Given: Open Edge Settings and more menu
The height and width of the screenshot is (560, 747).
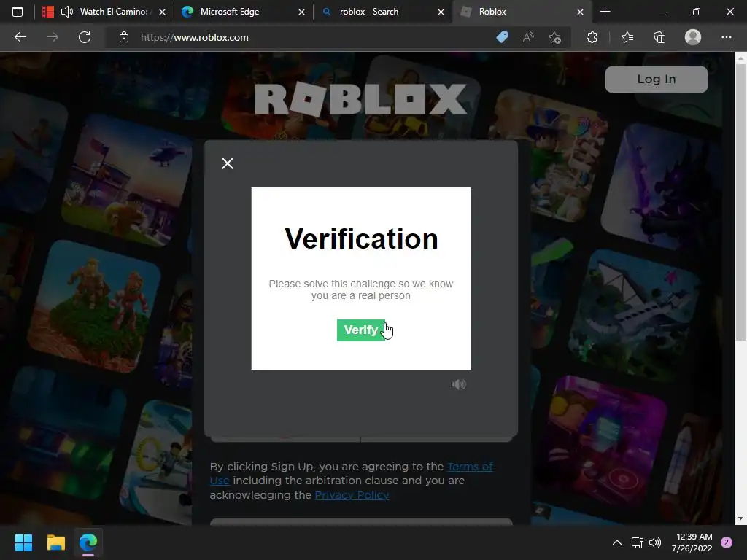Looking at the screenshot, I should [x=726, y=37].
